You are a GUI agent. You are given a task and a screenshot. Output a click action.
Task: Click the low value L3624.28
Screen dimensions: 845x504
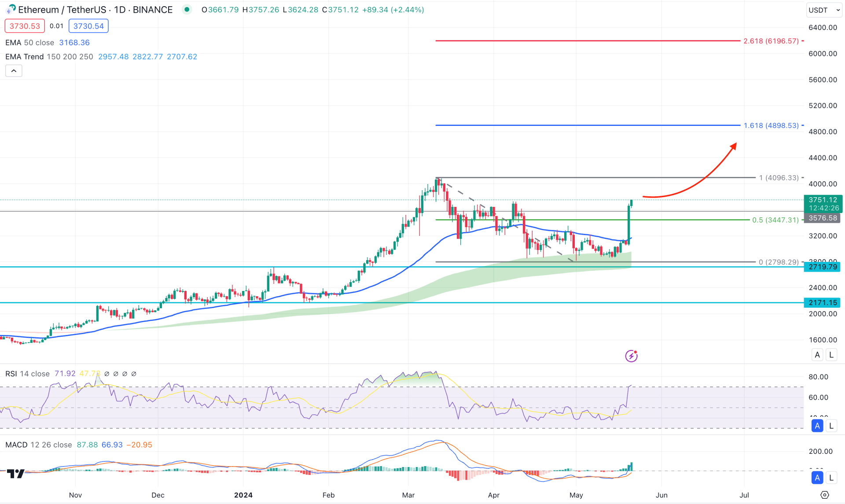click(x=300, y=10)
